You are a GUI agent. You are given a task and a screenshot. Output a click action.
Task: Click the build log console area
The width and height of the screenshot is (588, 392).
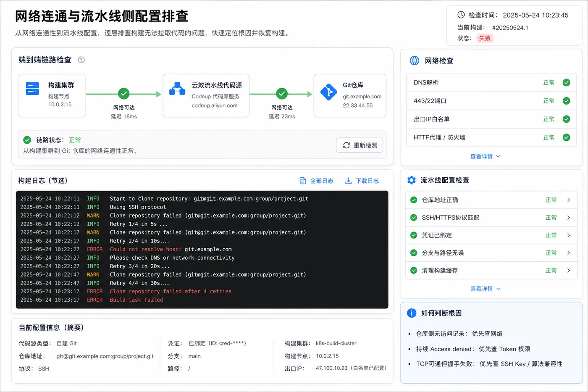[202, 250]
